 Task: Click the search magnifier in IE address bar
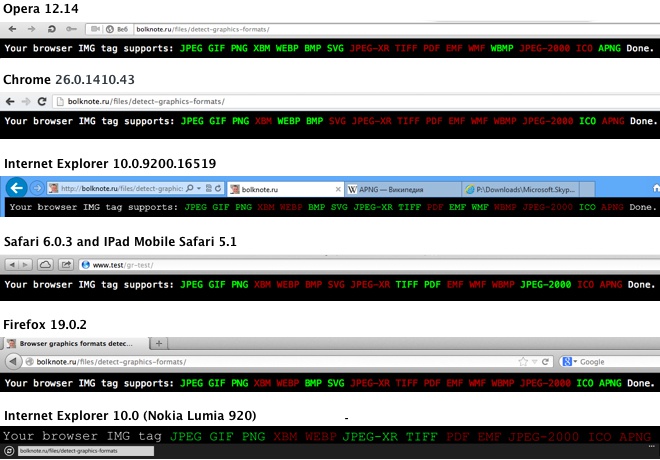coord(190,188)
